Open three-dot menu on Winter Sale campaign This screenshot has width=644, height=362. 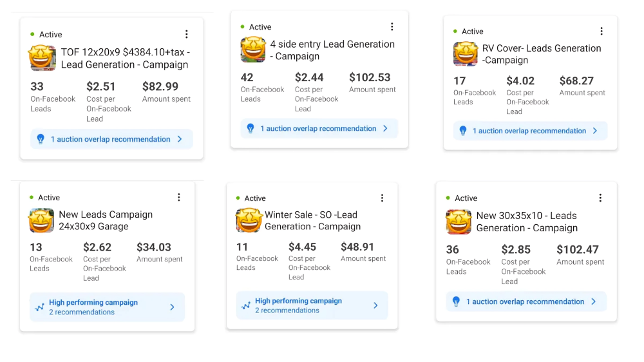pyautogui.click(x=382, y=198)
